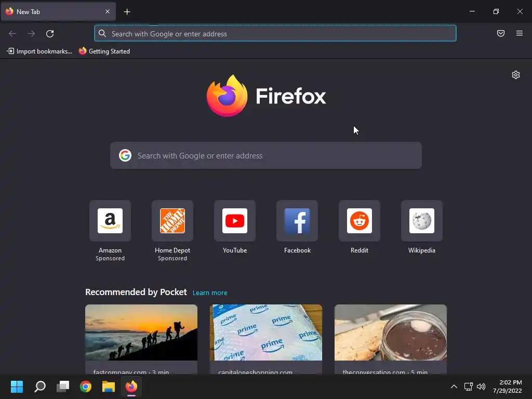Viewport: 532px width, 399px height.
Task: Open Save to Pocket button
Action: (x=501, y=33)
